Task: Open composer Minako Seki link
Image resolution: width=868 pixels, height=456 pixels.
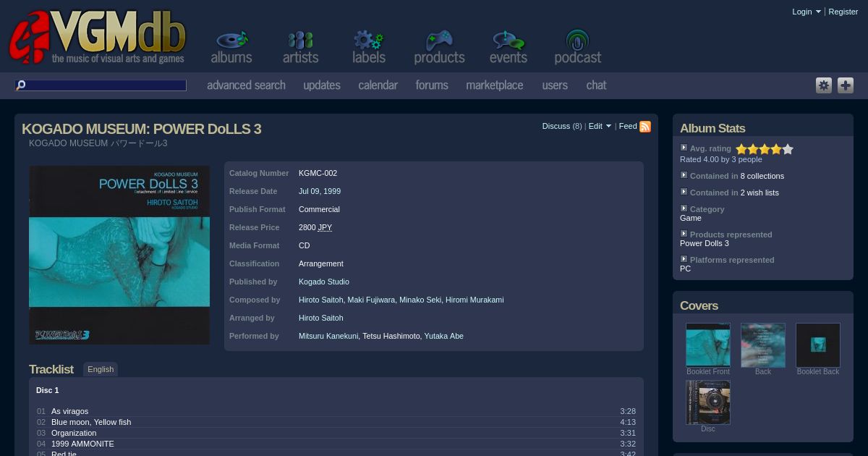Action: point(420,300)
